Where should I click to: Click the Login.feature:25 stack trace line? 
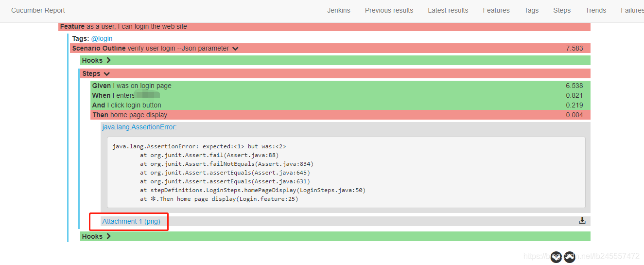(219, 199)
